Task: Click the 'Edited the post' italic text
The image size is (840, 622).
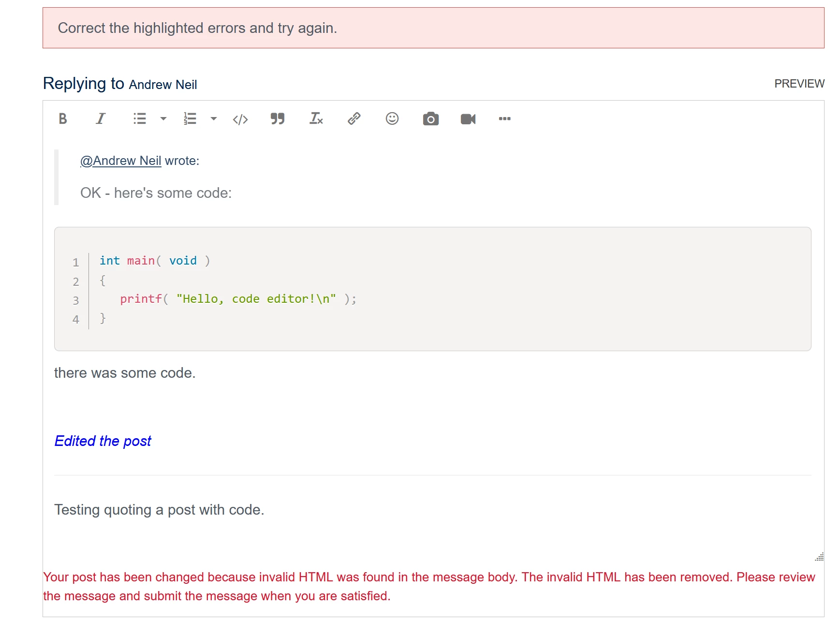Action: [103, 441]
